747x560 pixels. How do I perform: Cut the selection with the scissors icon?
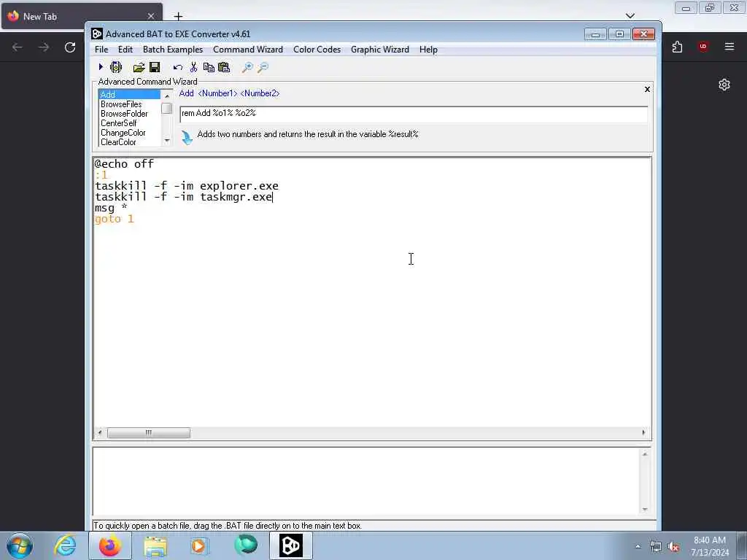[193, 67]
